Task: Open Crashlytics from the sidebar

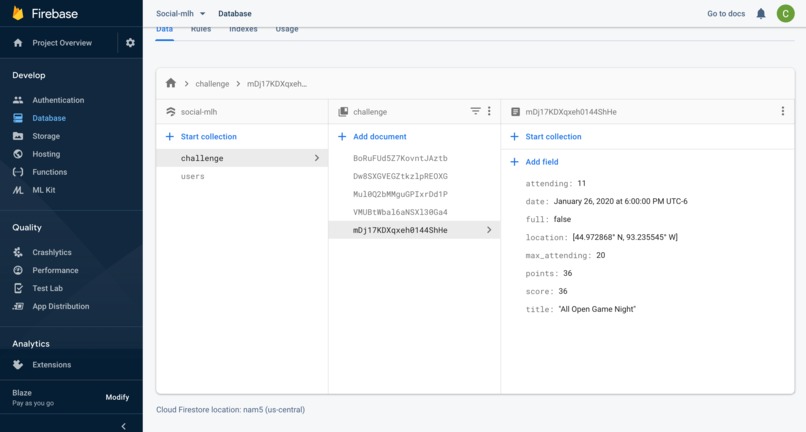Action: pos(52,252)
